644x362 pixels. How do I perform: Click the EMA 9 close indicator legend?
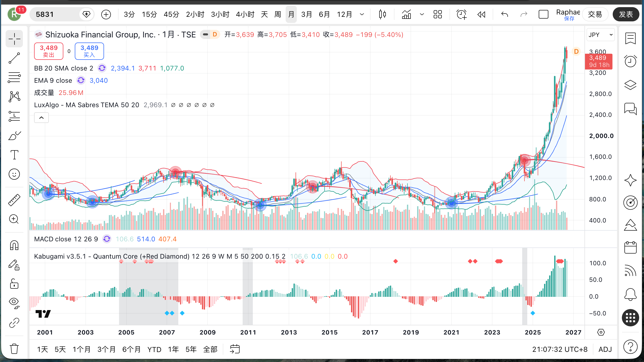(x=53, y=80)
